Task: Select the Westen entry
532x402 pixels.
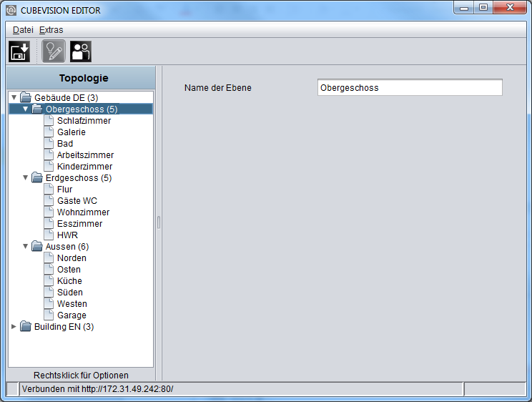Action: tap(72, 304)
